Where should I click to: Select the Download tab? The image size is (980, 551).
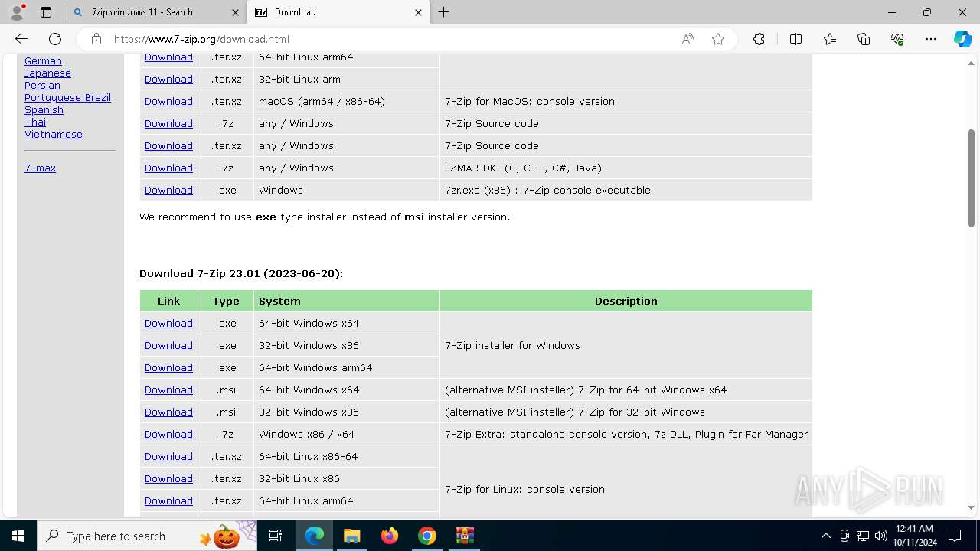coord(339,12)
